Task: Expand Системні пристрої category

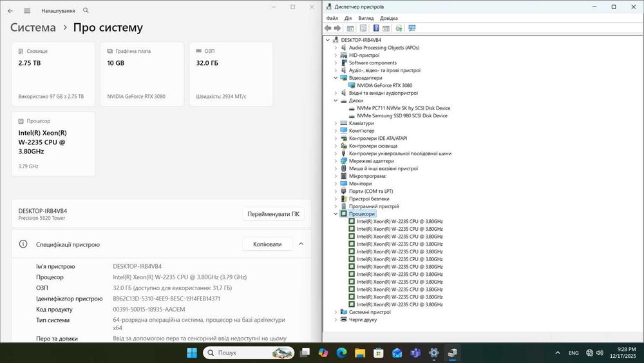Action: coord(336,312)
